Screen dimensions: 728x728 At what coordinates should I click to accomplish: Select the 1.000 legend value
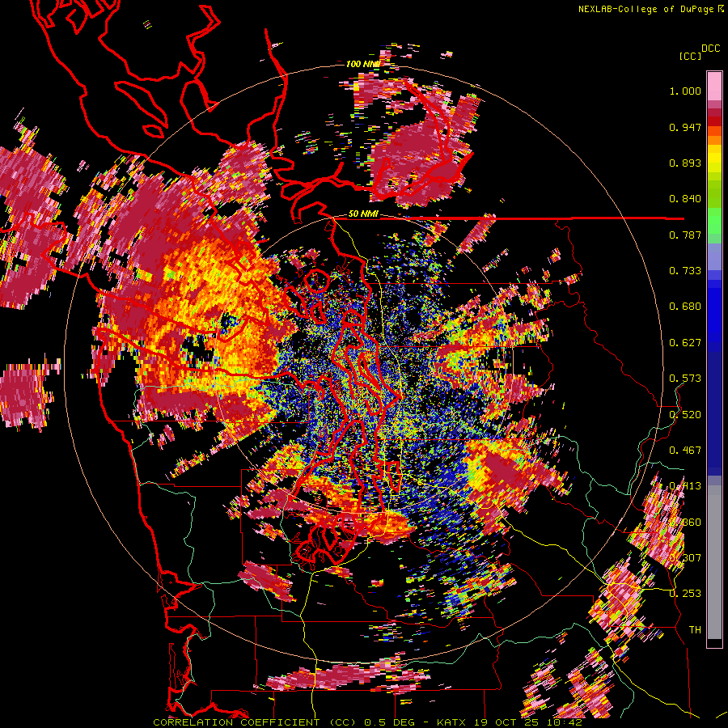(x=685, y=91)
